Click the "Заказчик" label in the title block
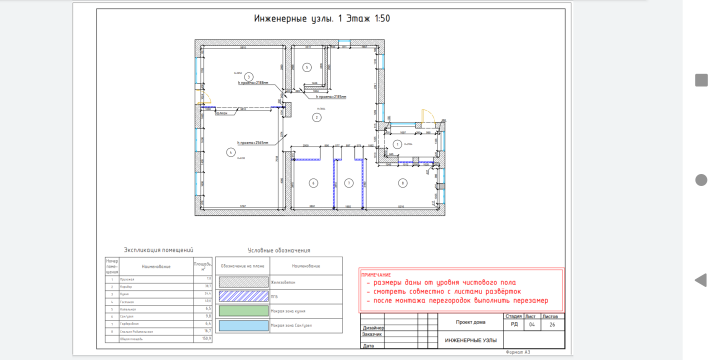 371,334
